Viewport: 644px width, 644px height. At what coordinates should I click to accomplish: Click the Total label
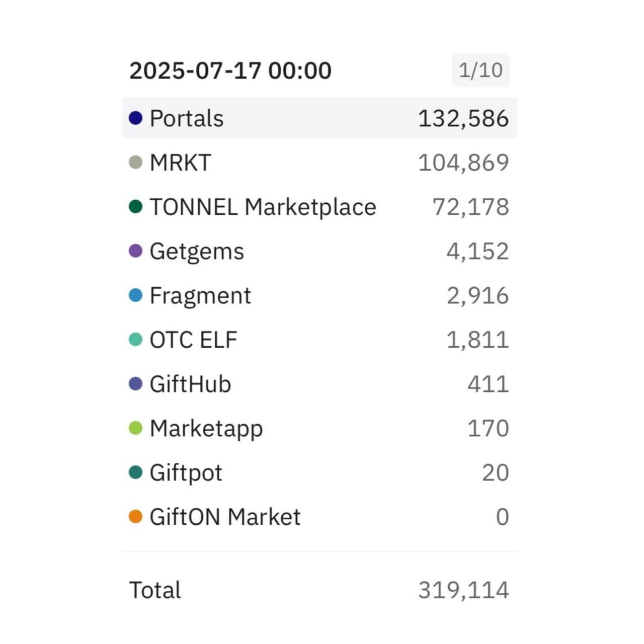(155, 590)
